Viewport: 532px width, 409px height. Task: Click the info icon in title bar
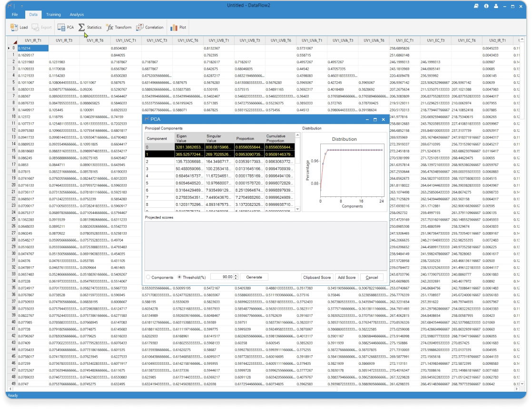486,6
